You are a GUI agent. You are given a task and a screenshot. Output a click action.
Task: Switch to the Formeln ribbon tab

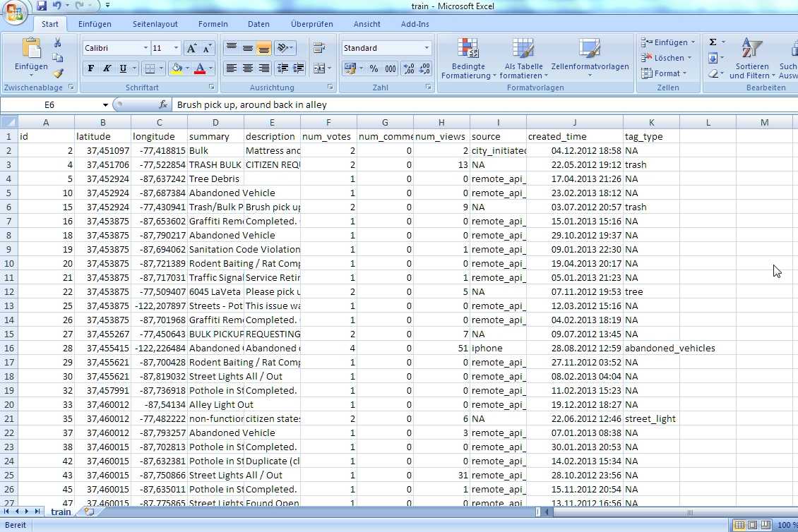[x=213, y=24]
